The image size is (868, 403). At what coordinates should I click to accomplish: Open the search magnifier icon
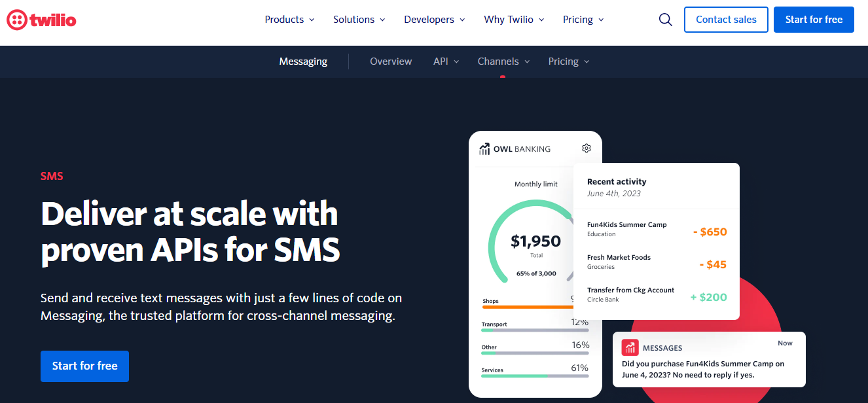[x=665, y=20]
